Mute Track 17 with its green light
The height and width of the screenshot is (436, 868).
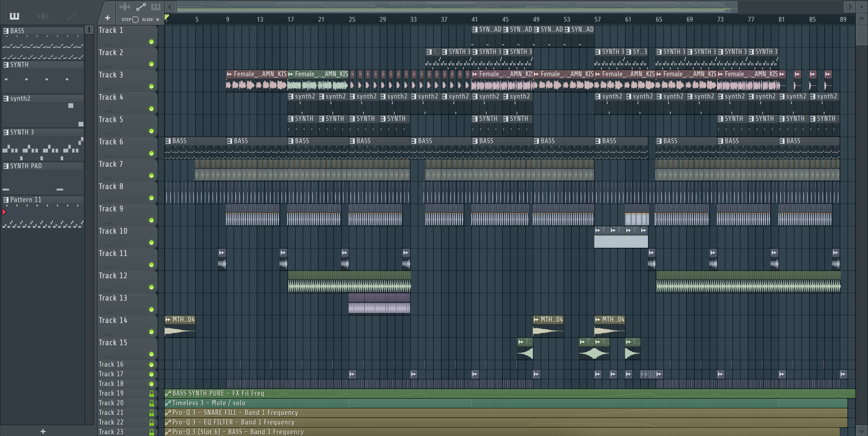[x=151, y=374]
